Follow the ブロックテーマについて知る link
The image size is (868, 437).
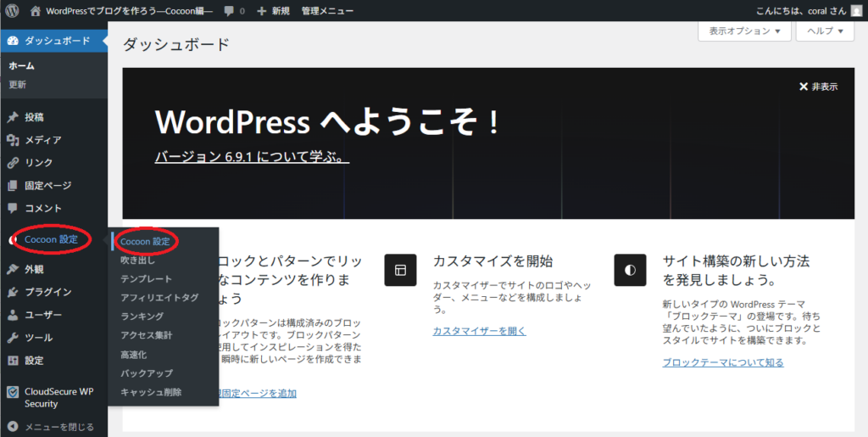tap(723, 363)
